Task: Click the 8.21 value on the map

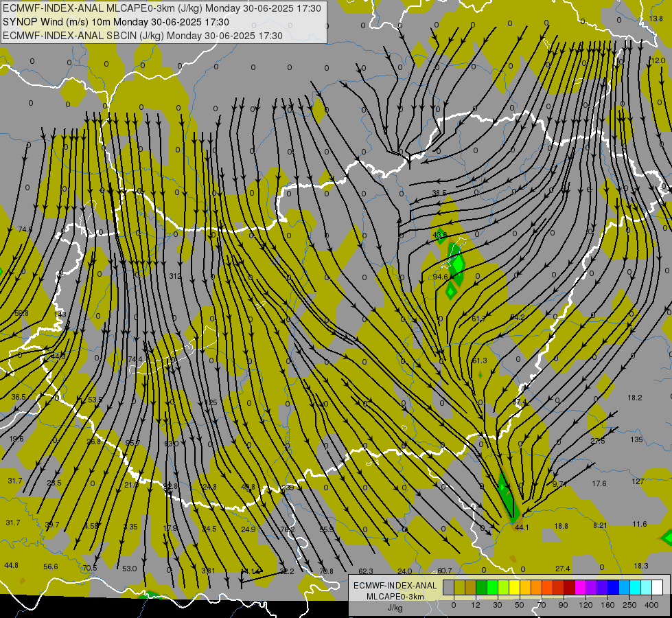Action: point(600,525)
